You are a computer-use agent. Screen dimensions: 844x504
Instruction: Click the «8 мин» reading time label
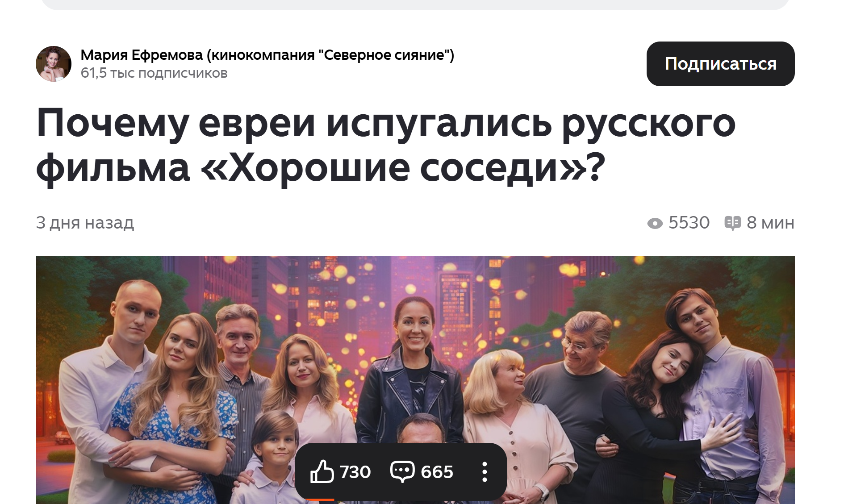[770, 222]
